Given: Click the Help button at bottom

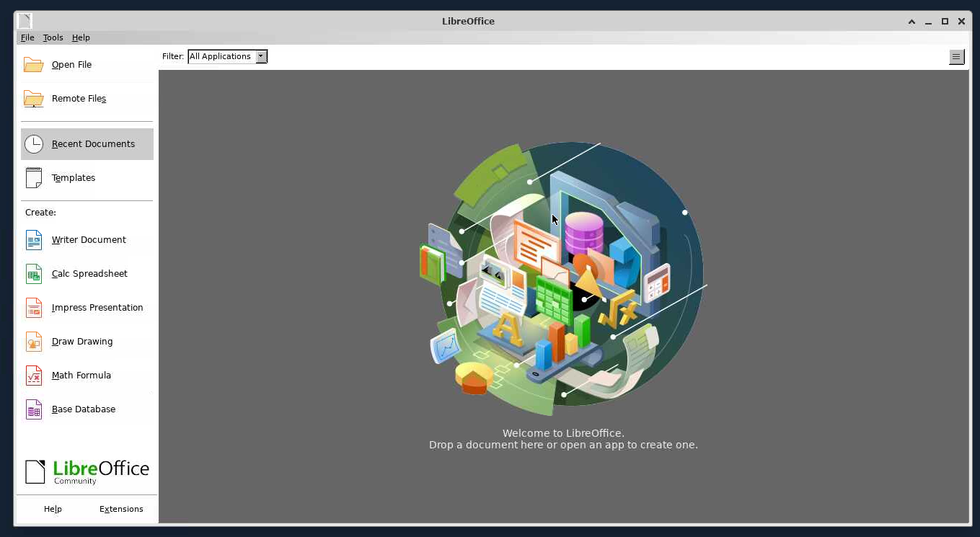Looking at the screenshot, I should (x=53, y=509).
